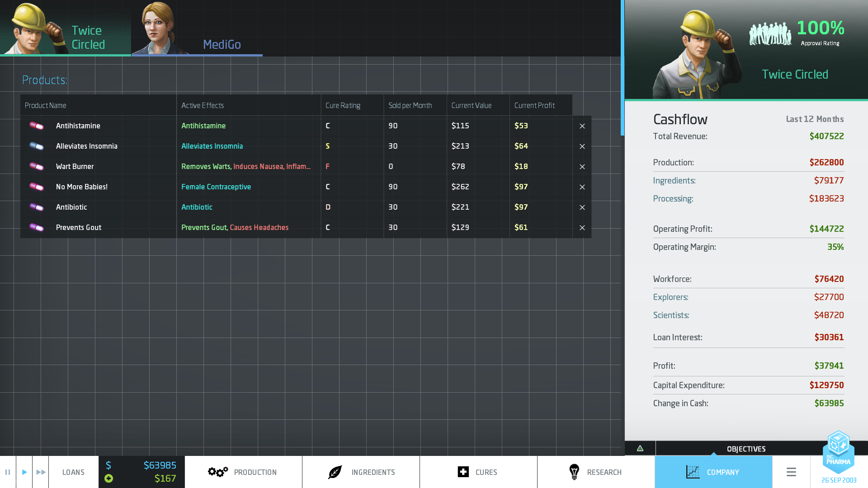Remove the Antihistamine product
Viewport: 868px width, 488px height.
[582, 126]
